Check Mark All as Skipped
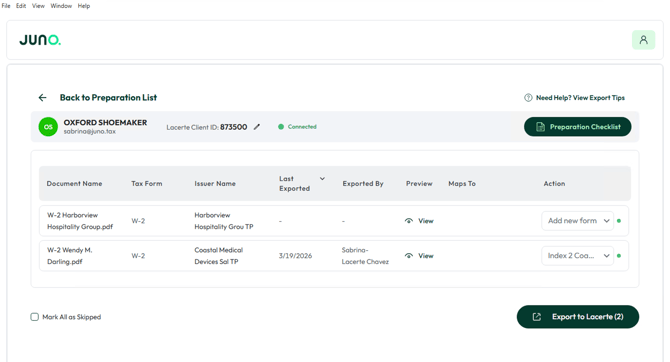 [x=35, y=317]
